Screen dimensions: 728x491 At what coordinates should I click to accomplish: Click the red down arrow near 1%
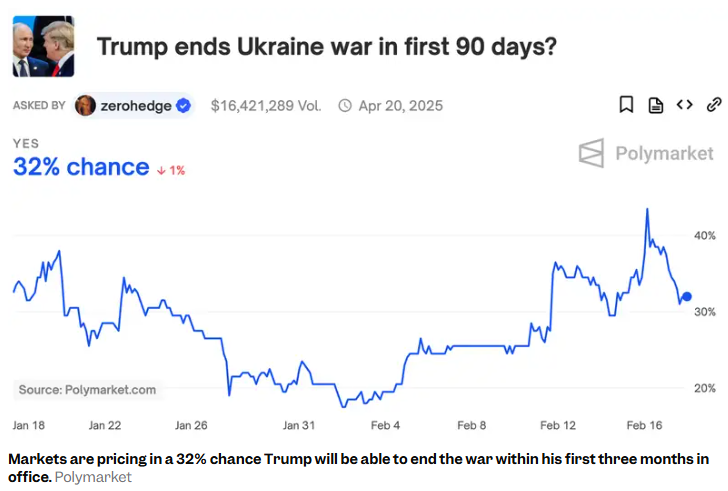(x=161, y=170)
